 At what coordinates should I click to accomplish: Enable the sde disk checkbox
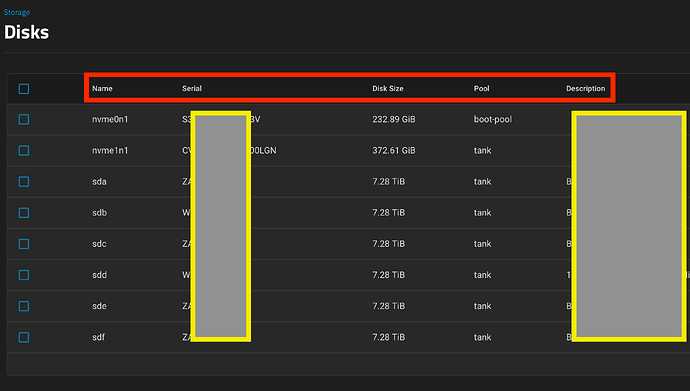(24, 306)
